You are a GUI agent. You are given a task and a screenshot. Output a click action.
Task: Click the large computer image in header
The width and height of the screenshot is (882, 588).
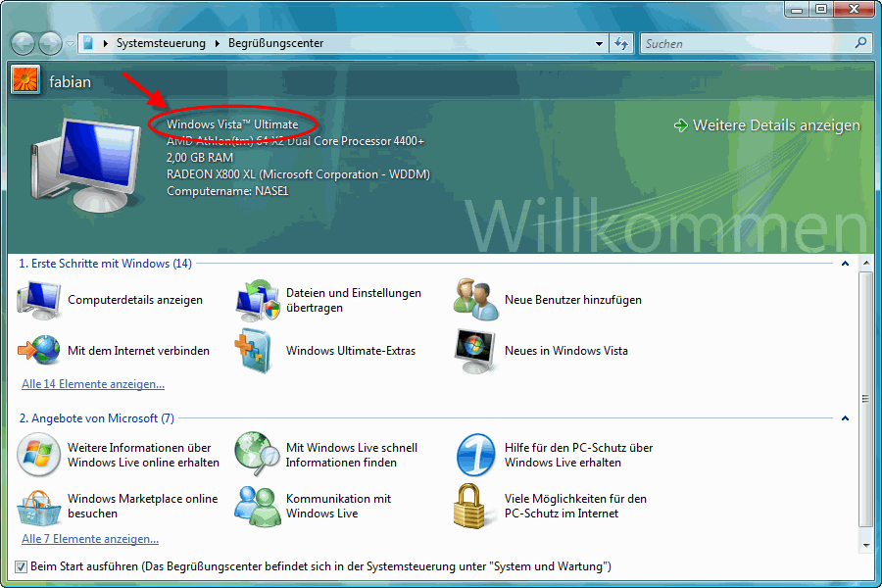click(87, 165)
